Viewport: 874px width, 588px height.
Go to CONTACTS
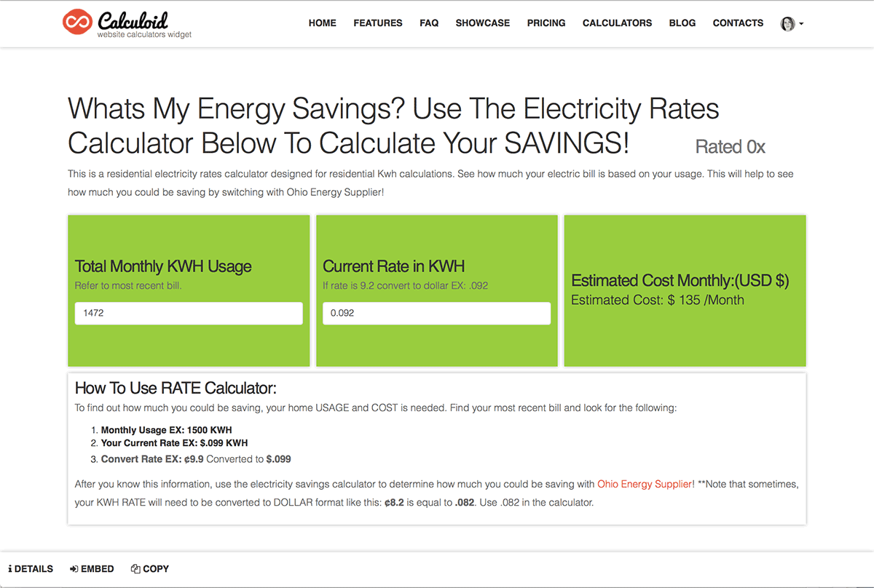[738, 23]
